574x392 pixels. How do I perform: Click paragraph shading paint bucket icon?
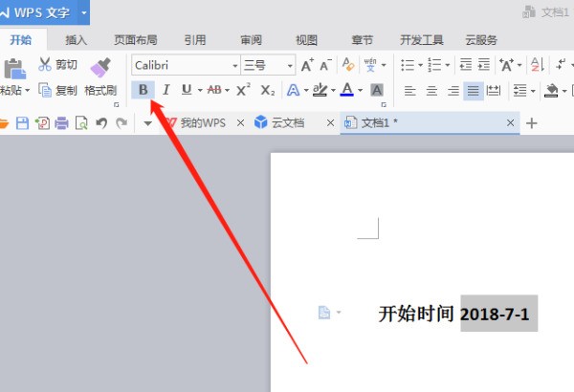551,91
